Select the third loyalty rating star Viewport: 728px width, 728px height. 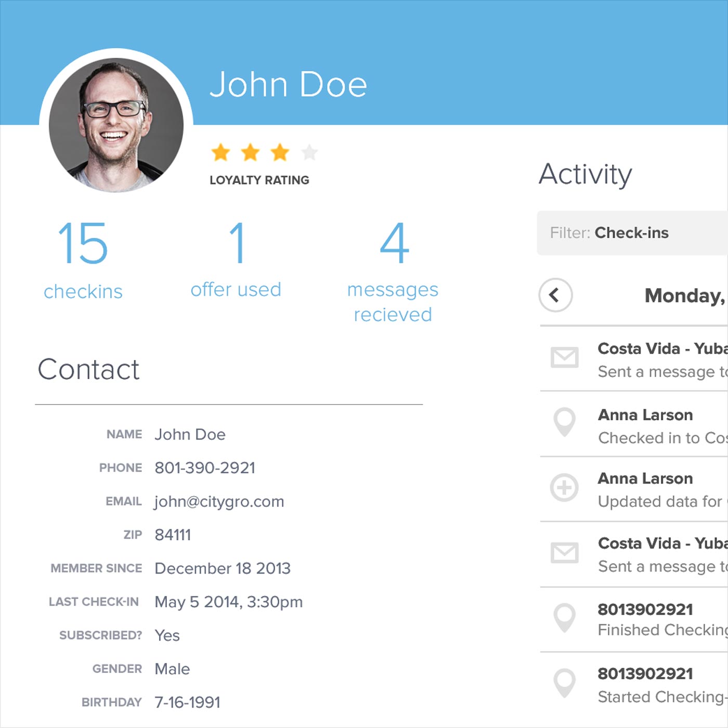click(x=280, y=152)
